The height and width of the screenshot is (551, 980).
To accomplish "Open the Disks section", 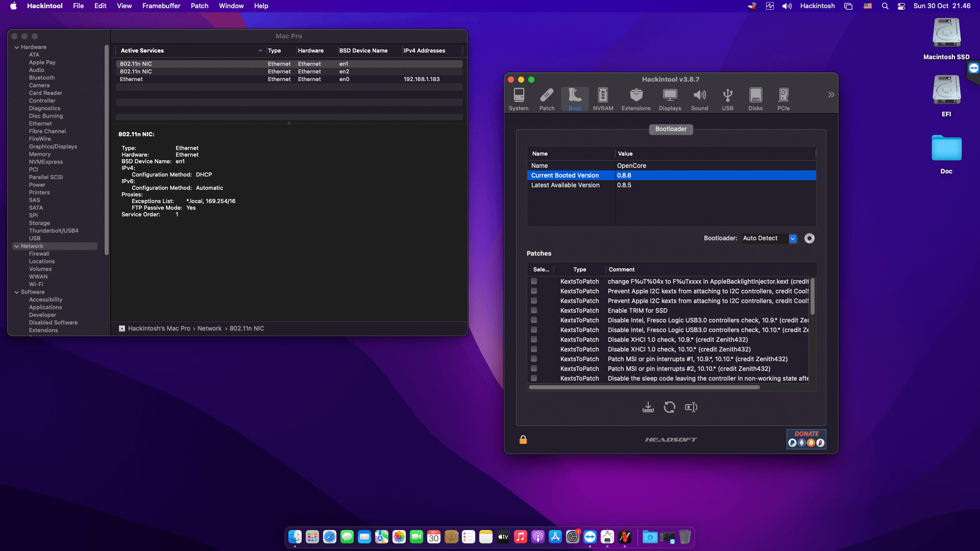I will pyautogui.click(x=755, y=99).
